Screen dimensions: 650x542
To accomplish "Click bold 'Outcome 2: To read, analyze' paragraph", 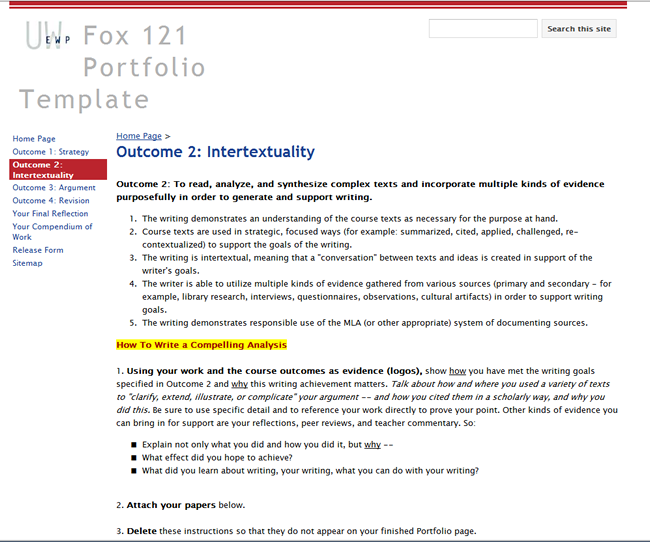I will (360, 190).
